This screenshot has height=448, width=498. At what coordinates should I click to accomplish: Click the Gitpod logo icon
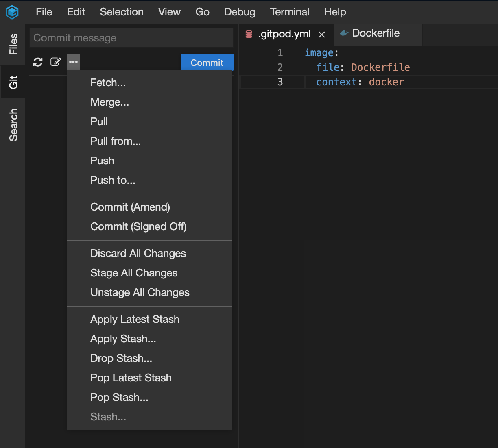coord(12,12)
